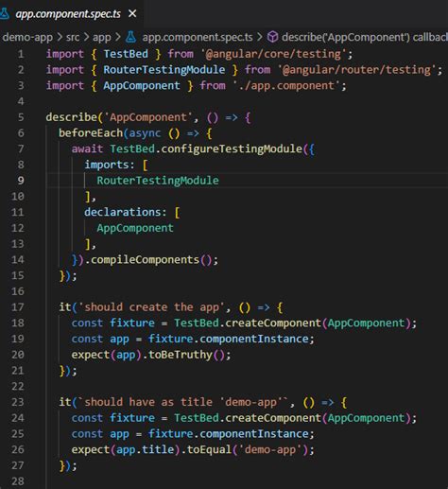This screenshot has height=489, width=448.
Task: Expand chevron after demo-app in breadcrumb
Action: tap(60, 37)
